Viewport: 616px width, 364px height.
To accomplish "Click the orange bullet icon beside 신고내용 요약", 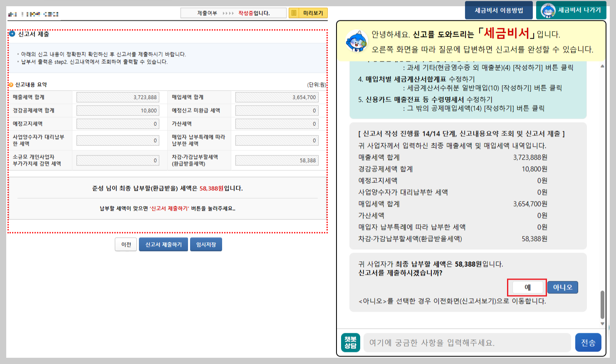I will pos(11,85).
